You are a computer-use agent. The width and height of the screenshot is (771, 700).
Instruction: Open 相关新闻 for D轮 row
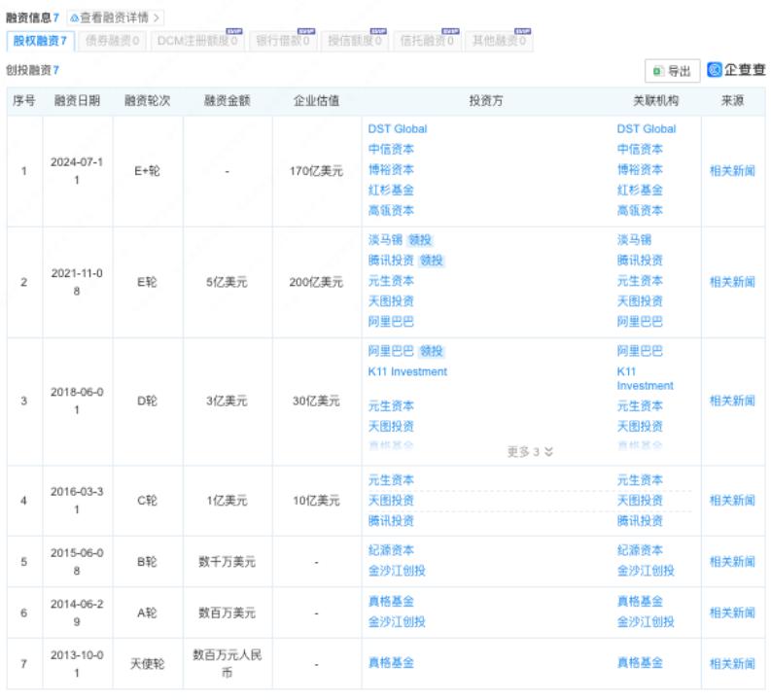click(732, 402)
